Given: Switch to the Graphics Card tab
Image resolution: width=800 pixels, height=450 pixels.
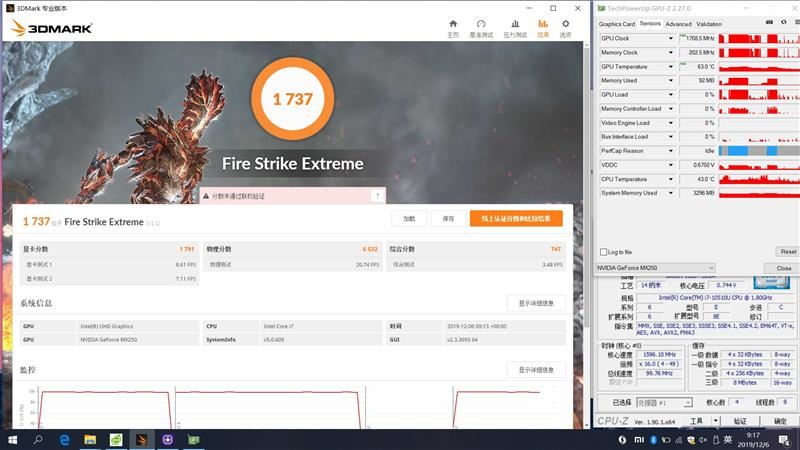Looking at the screenshot, I should pyautogui.click(x=616, y=24).
